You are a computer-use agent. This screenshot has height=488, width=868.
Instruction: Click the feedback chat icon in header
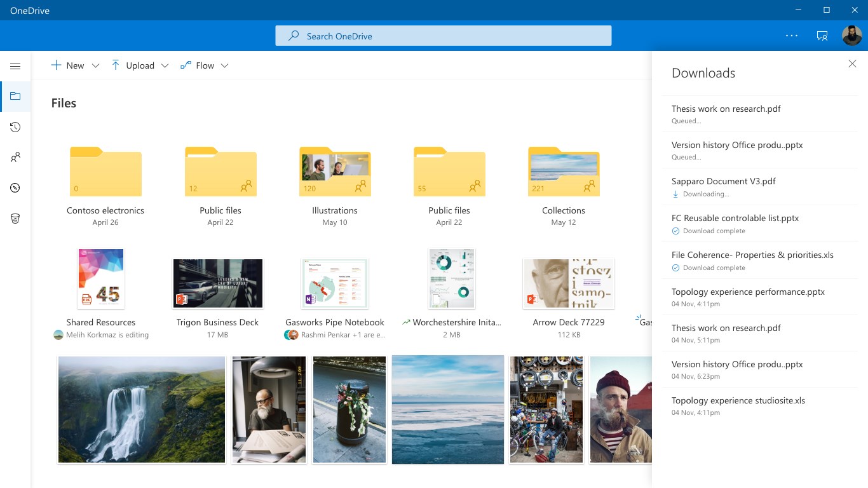pyautogui.click(x=822, y=36)
